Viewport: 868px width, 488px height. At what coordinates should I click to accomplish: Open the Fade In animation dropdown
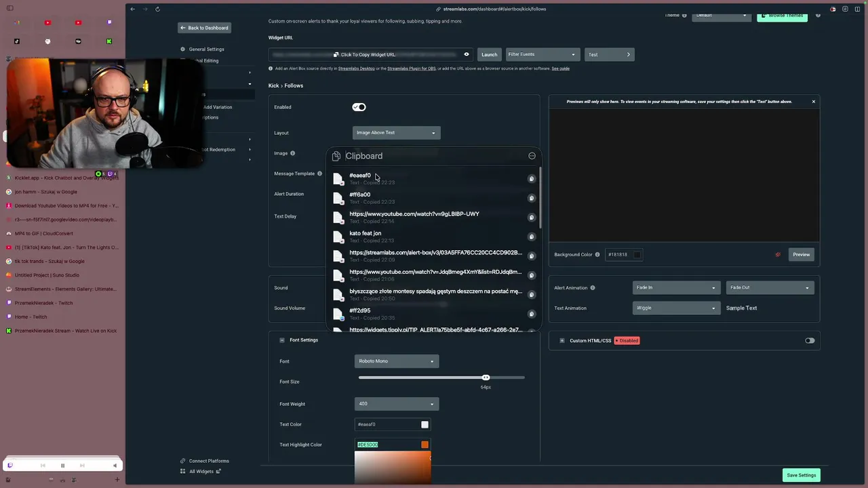point(675,287)
